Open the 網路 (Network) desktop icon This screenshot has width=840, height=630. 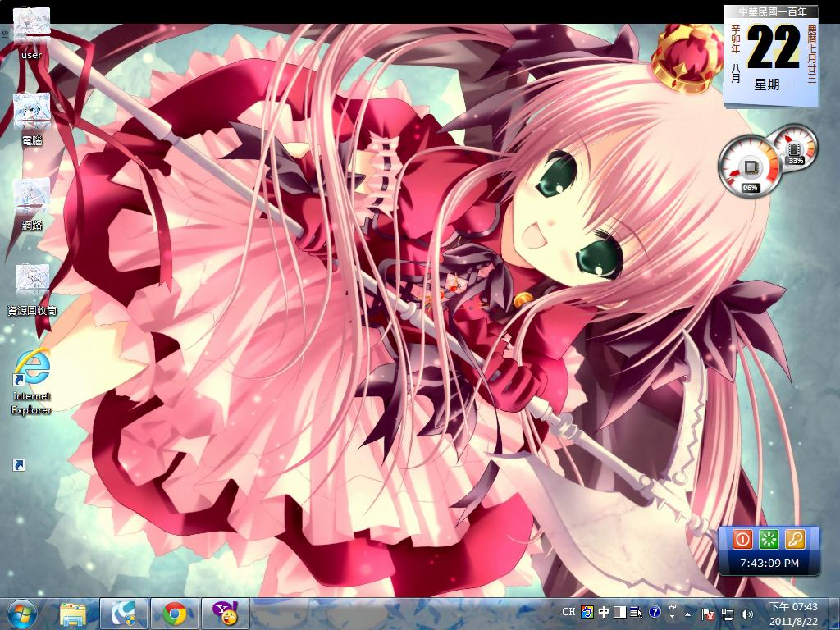32,204
